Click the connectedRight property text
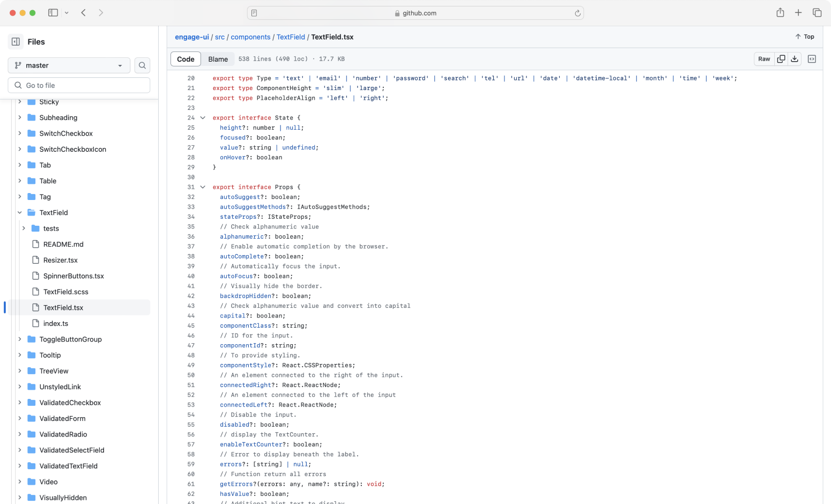This screenshot has height=504, width=831. coord(246,385)
